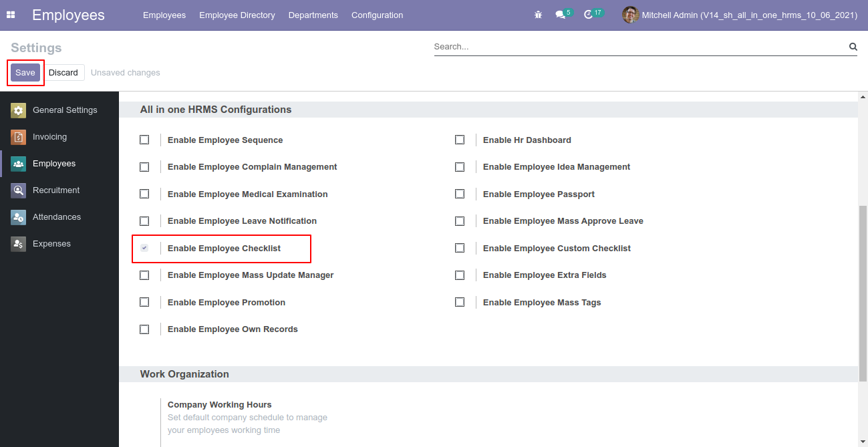
Task: Click the debug bug icon
Action: [539, 15]
